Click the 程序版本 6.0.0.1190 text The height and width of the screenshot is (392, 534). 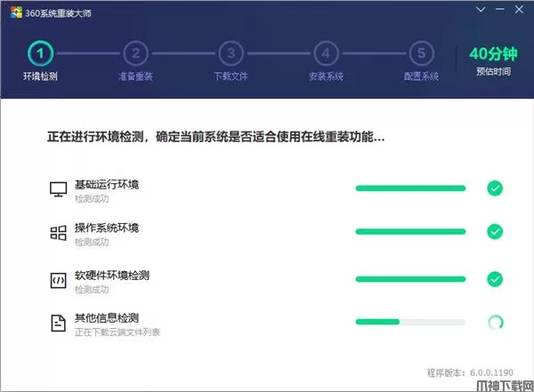click(x=470, y=372)
